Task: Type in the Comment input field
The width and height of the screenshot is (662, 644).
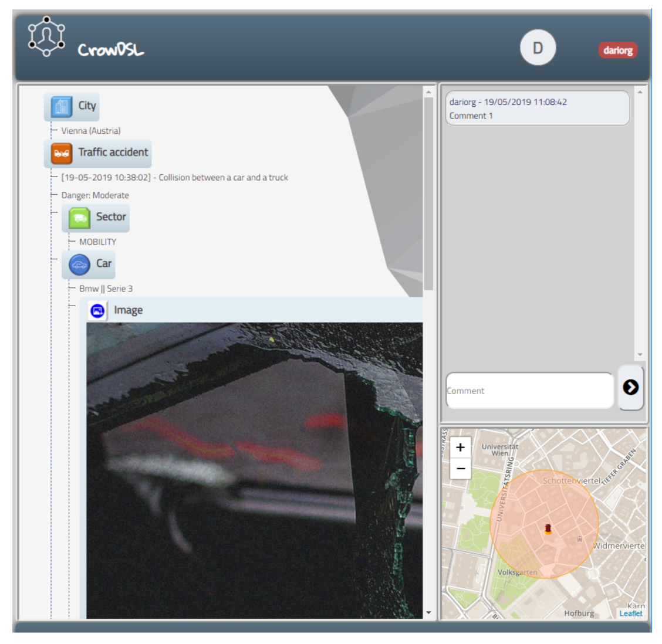Action: [529, 391]
